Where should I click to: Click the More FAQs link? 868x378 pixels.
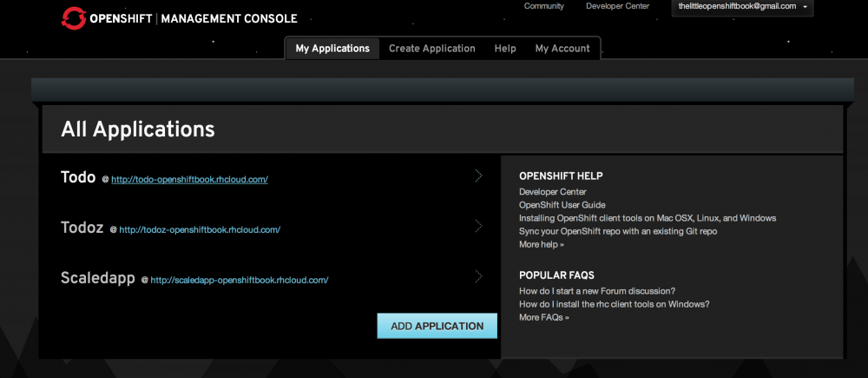(x=543, y=318)
